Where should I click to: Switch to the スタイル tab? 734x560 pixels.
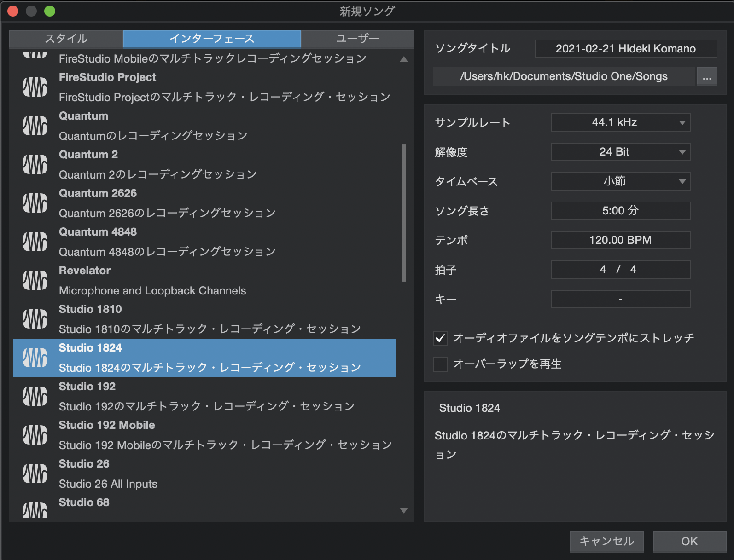tap(66, 39)
